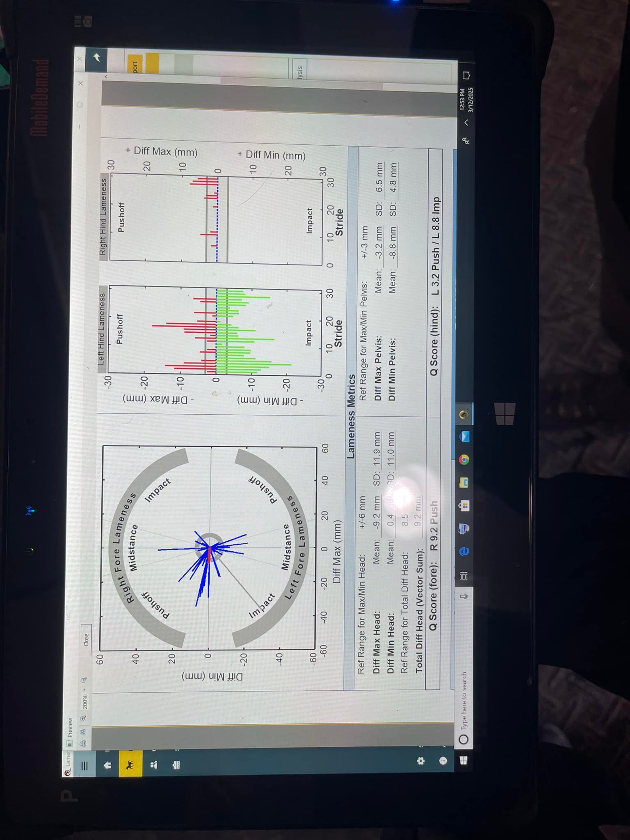Image resolution: width=630 pixels, height=840 pixels.
Task: Open the clinic building sidebar icon
Action: pos(177,765)
